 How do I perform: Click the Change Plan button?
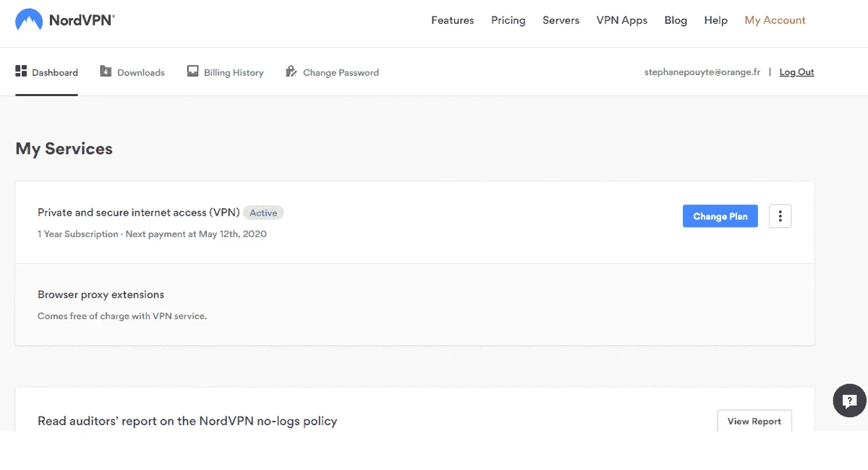point(720,216)
